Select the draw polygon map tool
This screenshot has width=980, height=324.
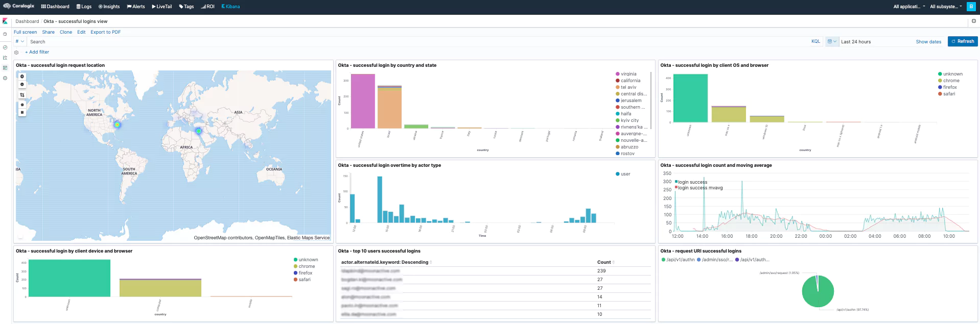point(22,105)
